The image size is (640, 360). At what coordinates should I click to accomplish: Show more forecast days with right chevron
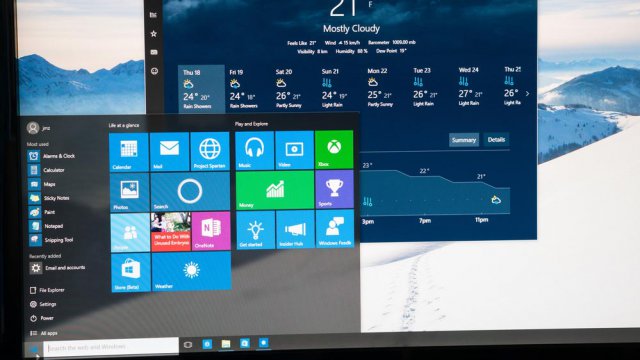click(527, 93)
